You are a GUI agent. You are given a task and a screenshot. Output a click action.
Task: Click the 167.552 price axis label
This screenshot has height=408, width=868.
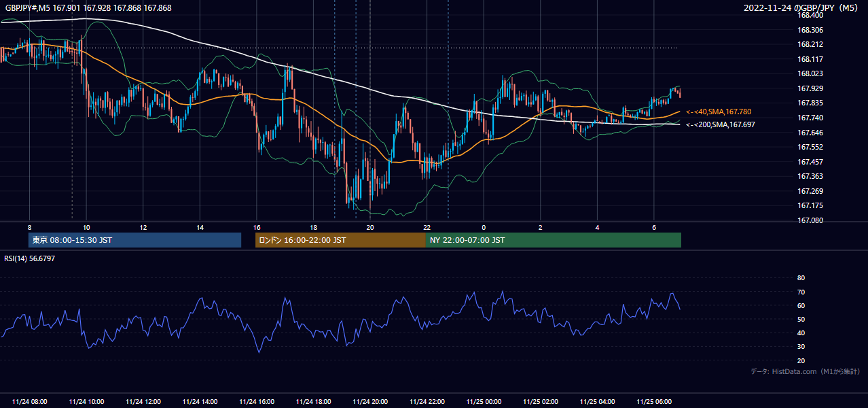pos(810,147)
